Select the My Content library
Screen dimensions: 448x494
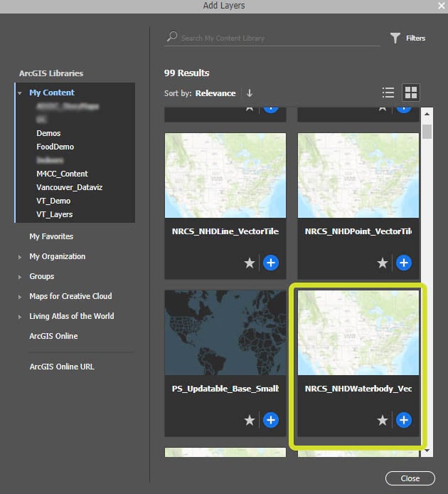click(x=52, y=93)
